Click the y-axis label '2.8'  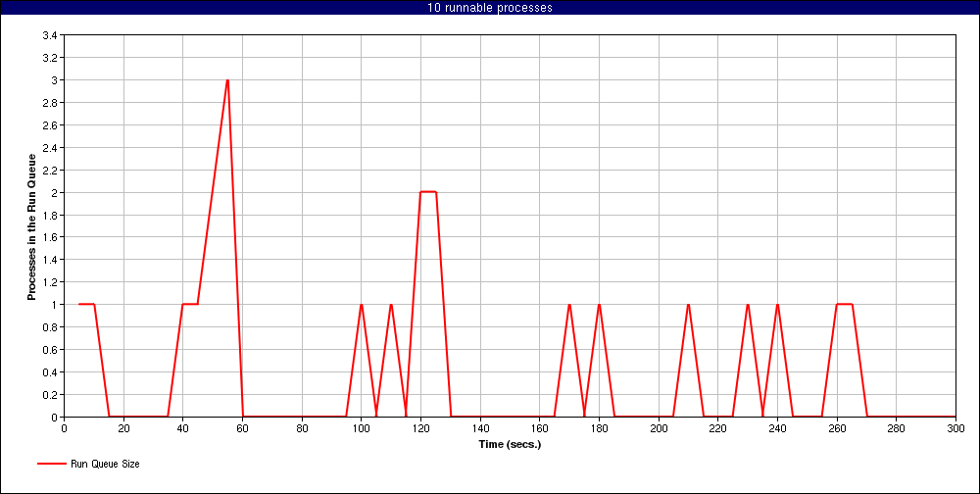(50, 103)
